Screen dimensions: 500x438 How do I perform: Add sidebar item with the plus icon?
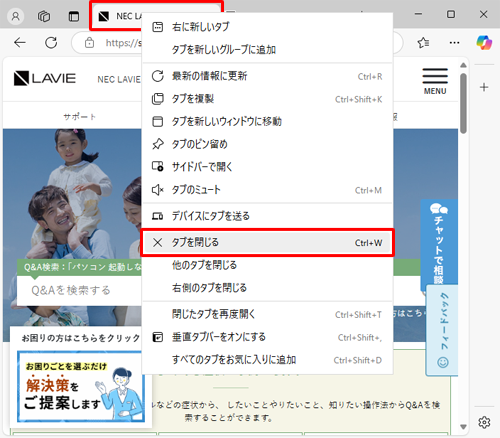(x=484, y=87)
